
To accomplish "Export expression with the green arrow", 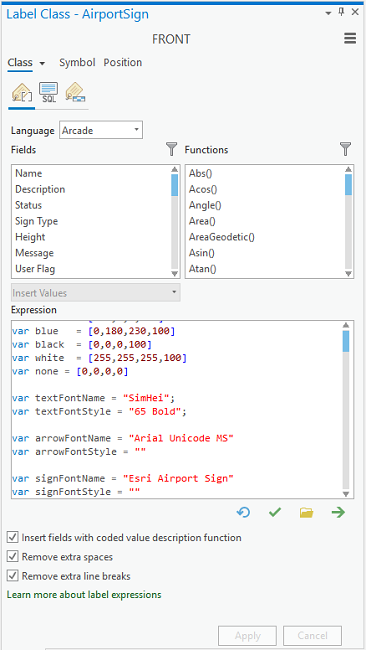I will tap(338, 513).
